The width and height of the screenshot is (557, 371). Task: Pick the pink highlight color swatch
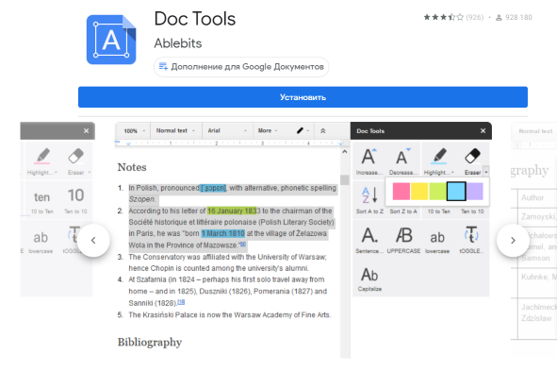click(401, 192)
